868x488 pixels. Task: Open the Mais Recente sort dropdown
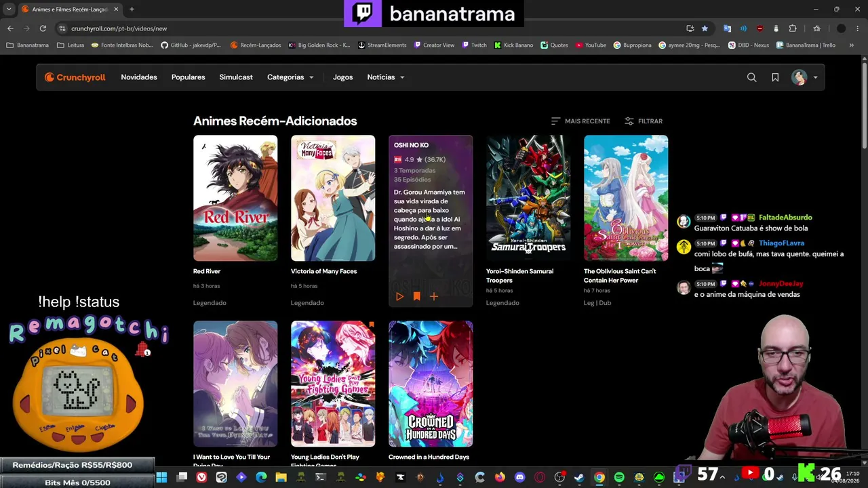coord(580,121)
